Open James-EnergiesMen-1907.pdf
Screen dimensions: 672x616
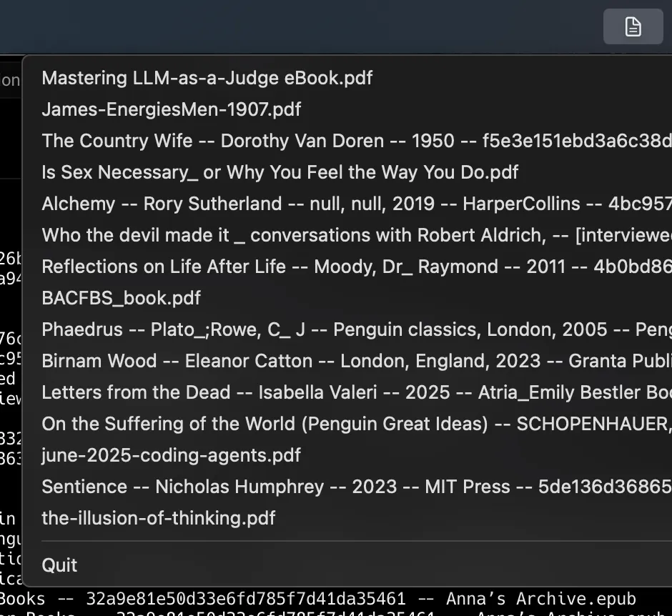pyautogui.click(x=348, y=109)
